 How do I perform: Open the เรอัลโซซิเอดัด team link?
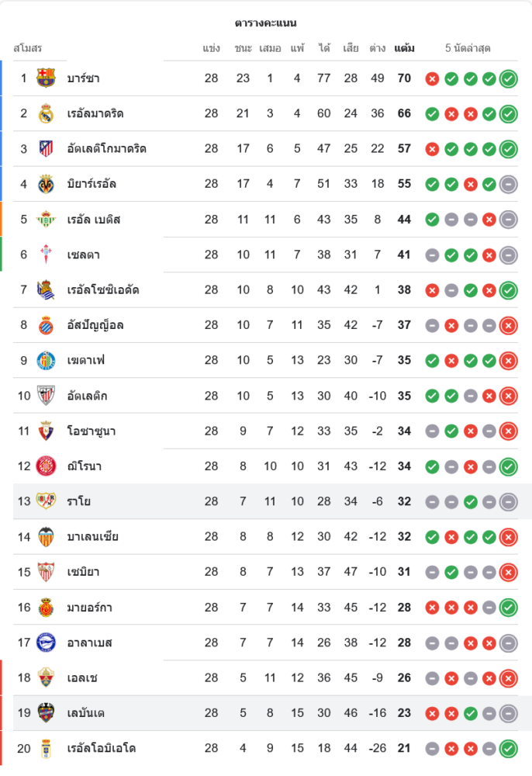click(103, 289)
